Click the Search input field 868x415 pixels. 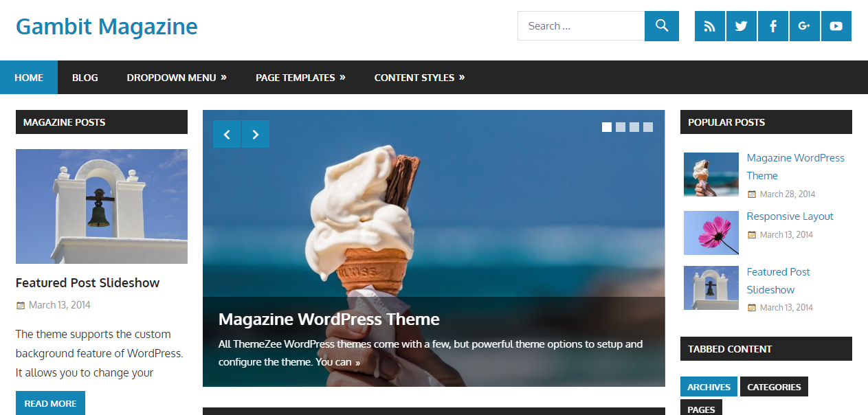pyautogui.click(x=581, y=26)
